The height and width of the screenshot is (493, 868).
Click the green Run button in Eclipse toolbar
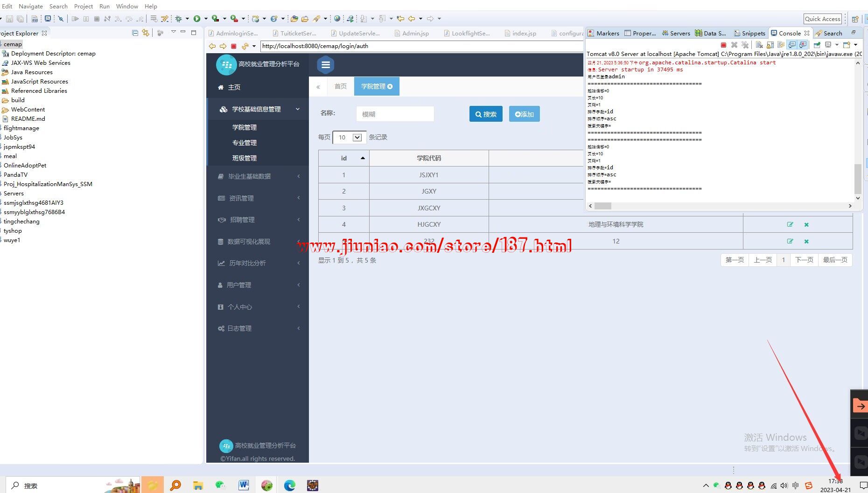(x=197, y=19)
